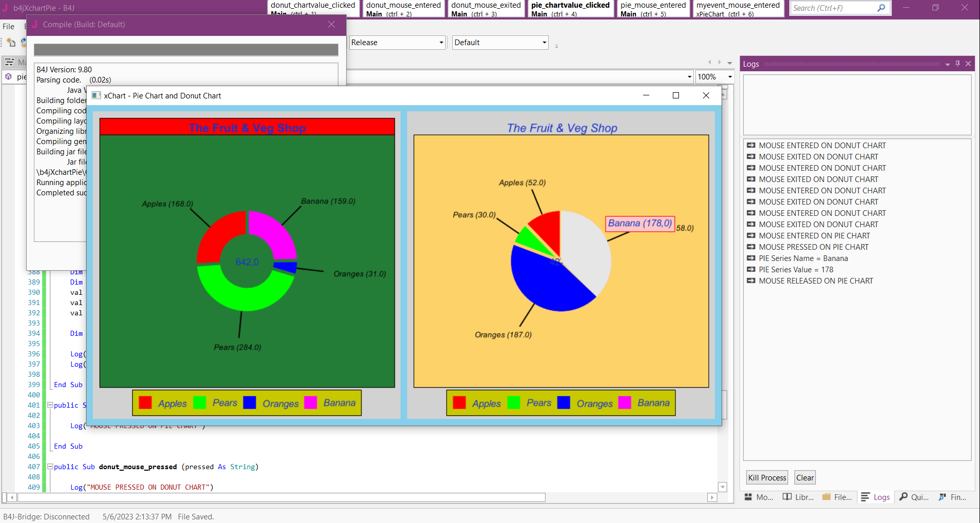The height and width of the screenshot is (523, 980).
Task: Jump to pie_mouse_entered bookmark
Action: (653, 8)
